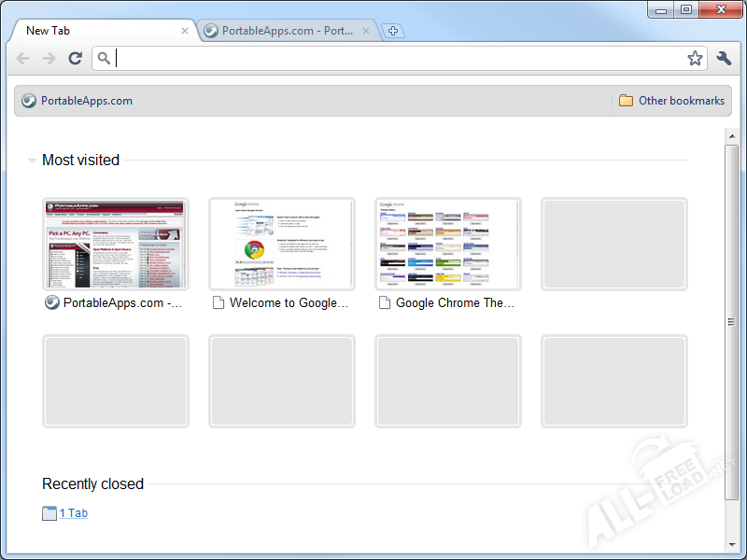747x560 pixels.
Task: Open the PortableApps.com most visited thumbnail
Action: click(x=116, y=245)
